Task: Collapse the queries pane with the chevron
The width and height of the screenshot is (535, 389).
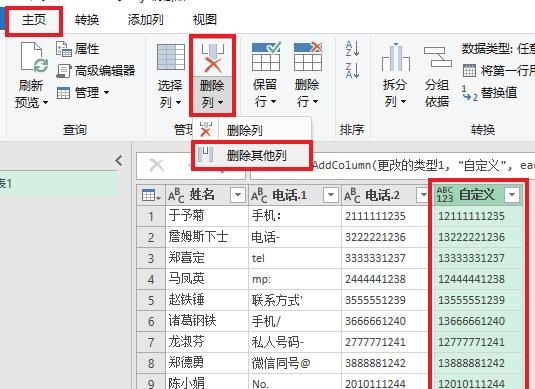Action: (119, 160)
